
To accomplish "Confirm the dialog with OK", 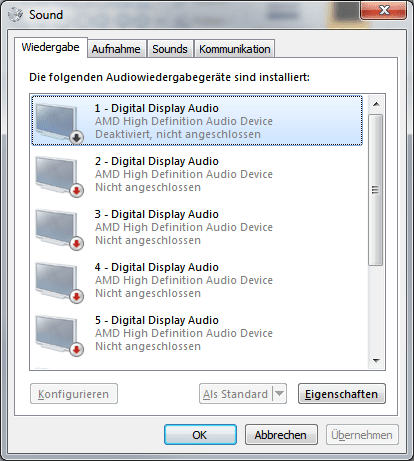I will pyautogui.click(x=200, y=435).
